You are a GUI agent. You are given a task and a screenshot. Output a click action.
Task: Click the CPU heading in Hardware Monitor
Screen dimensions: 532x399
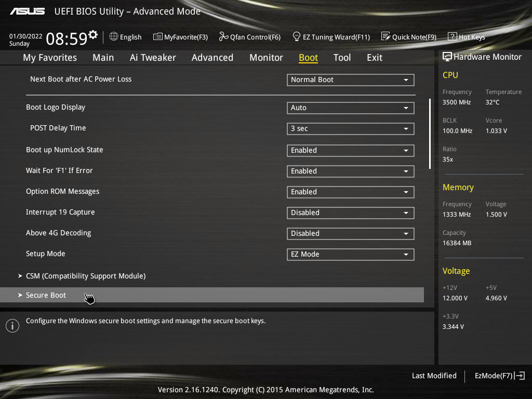pos(450,75)
